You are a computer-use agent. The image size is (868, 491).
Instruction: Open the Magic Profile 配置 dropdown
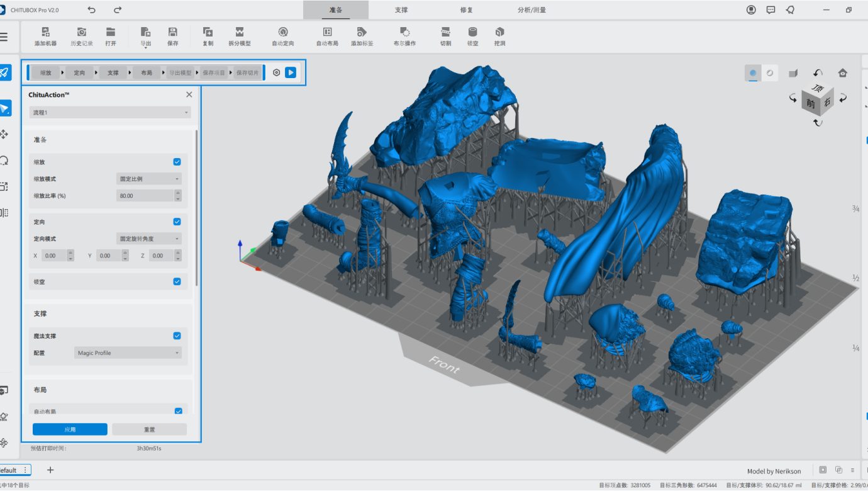pyautogui.click(x=128, y=353)
